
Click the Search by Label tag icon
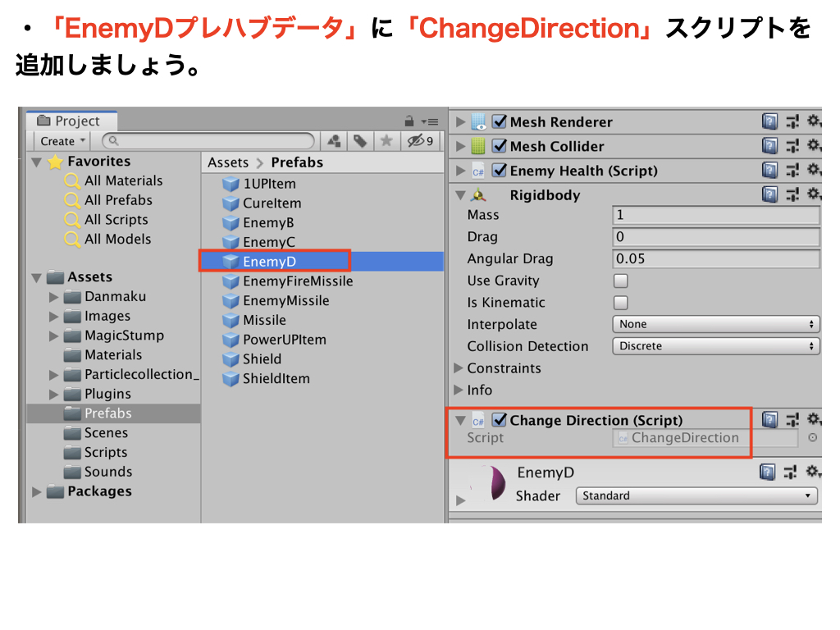point(360,141)
